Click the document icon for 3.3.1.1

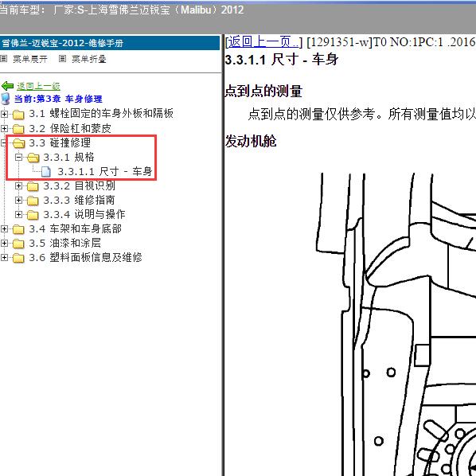click(46, 172)
